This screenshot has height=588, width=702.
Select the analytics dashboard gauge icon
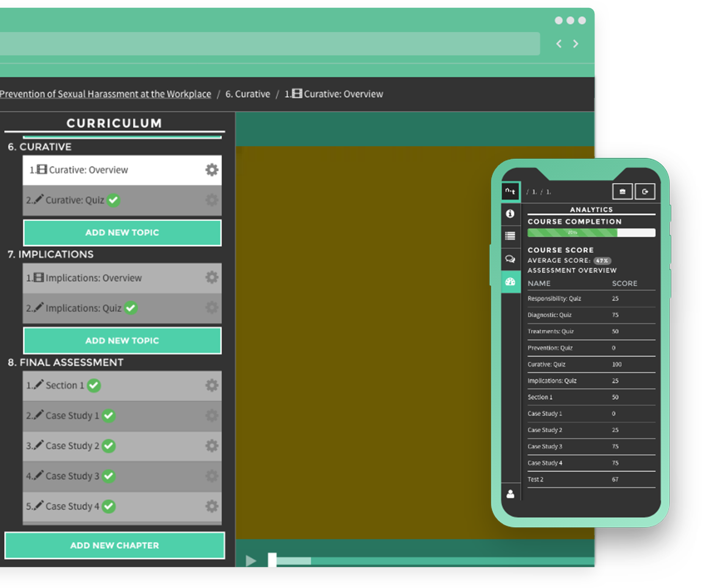pos(510,282)
